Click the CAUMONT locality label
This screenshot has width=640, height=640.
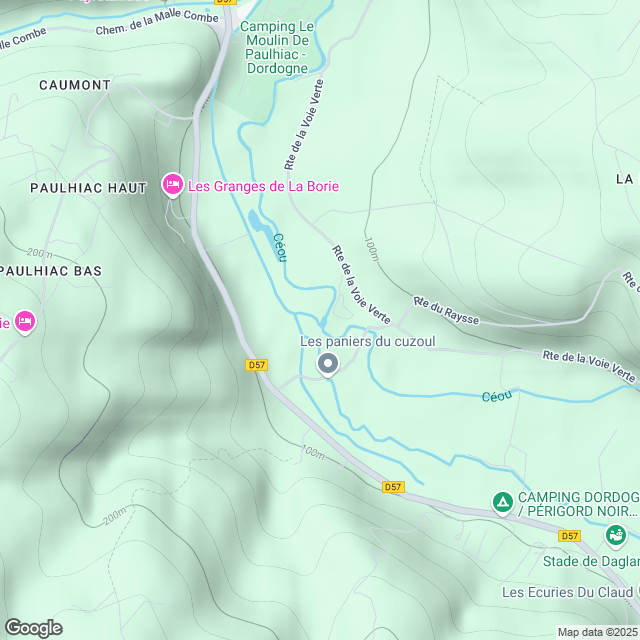(75, 85)
